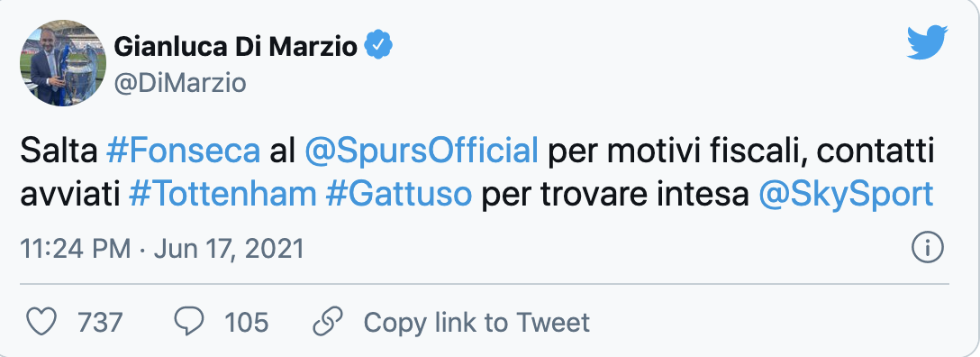Click the Twitter bird logo
The height and width of the screenshot is (357, 980).
click(x=928, y=42)
